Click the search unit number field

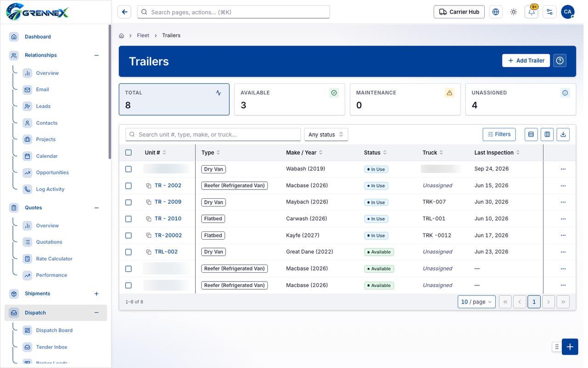coord(213,134)
